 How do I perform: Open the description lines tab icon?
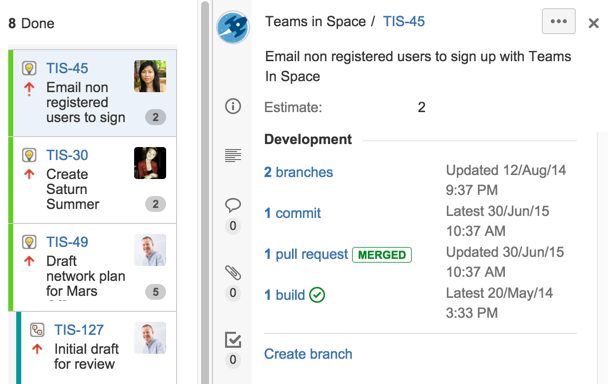(x=233, y=155)
